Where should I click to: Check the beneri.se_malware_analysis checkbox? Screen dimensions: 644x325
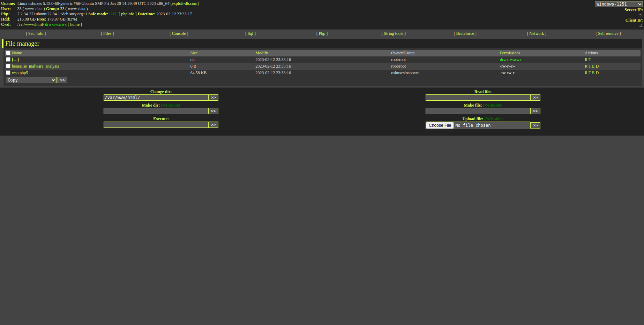(x=8, y=66)
